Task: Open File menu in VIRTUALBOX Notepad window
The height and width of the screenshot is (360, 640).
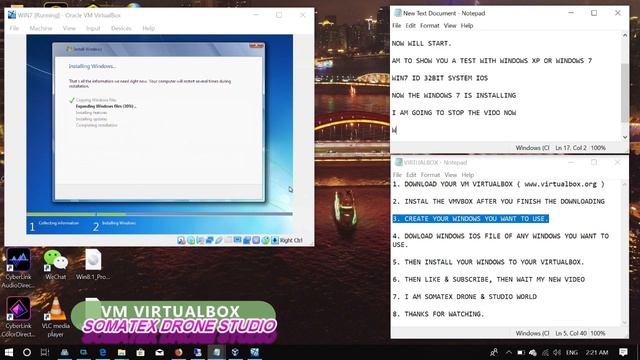Action: [x=397, y=175]
